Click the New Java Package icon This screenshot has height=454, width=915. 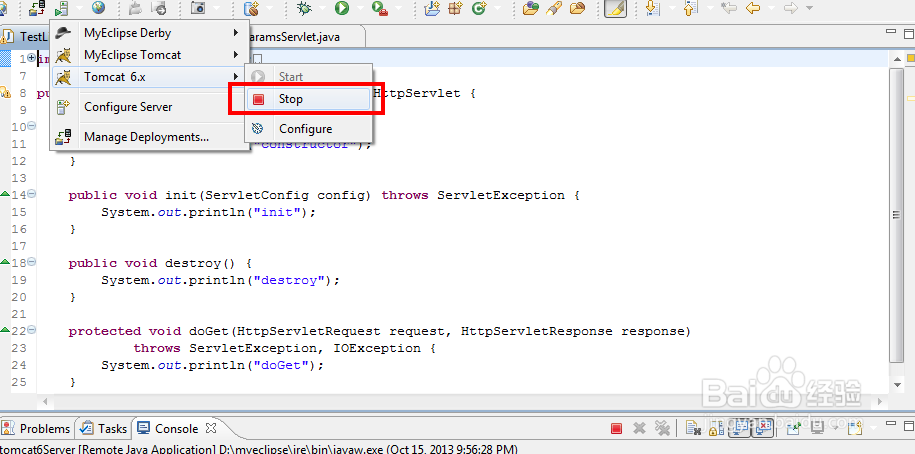(455, 8)
